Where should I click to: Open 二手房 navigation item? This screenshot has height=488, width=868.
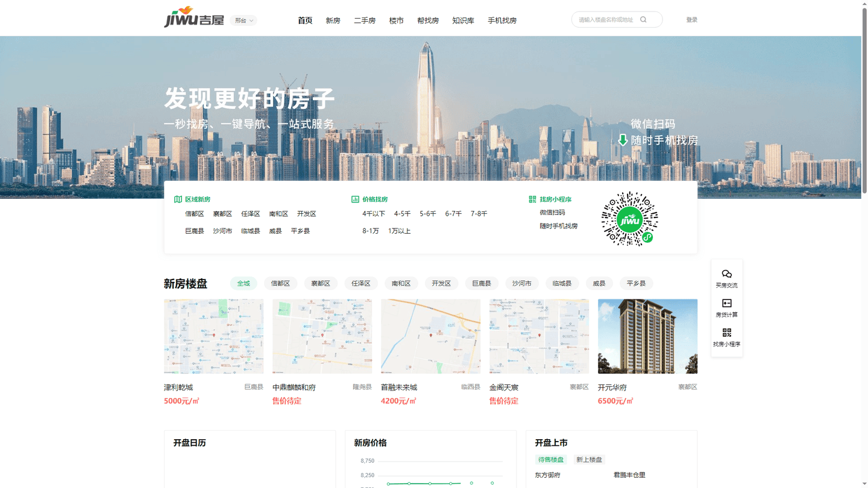click(365, 20)
